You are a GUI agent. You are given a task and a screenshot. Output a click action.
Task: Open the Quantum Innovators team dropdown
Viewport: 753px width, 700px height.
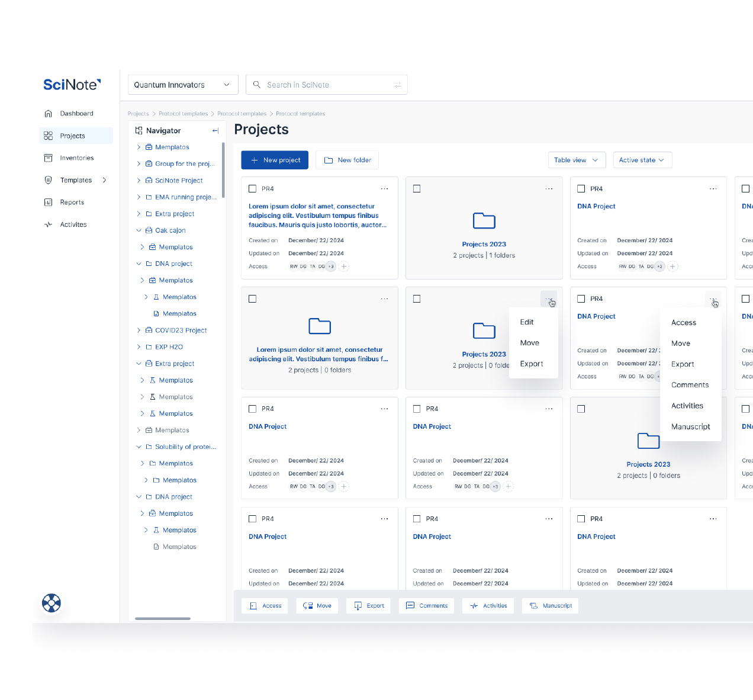(x=182, y=85)
